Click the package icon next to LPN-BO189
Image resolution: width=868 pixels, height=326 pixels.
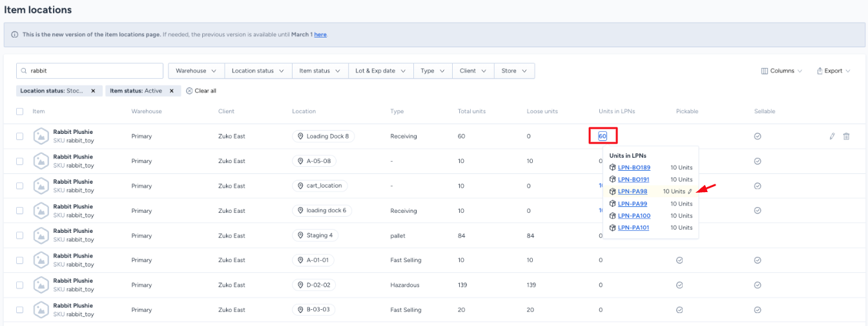(x=613, y=168)
